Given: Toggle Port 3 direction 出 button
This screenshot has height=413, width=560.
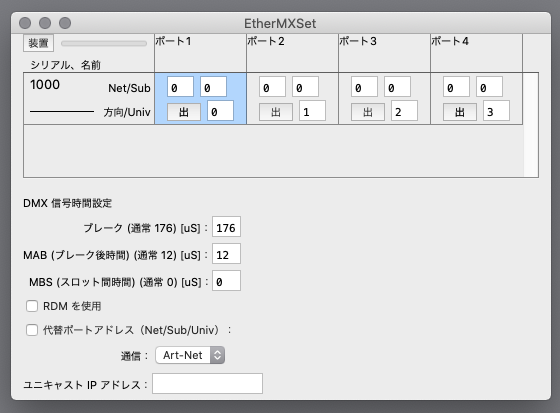Looking at the screenshot, I should pos(368,112).
